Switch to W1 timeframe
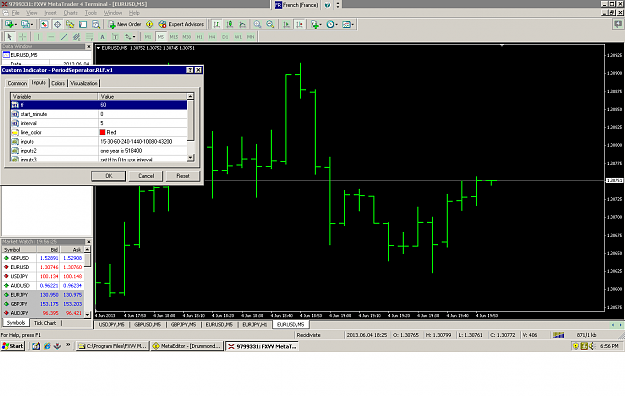This screenshot has width=625, height=396. pyautogui.click(x=238, y=37)
